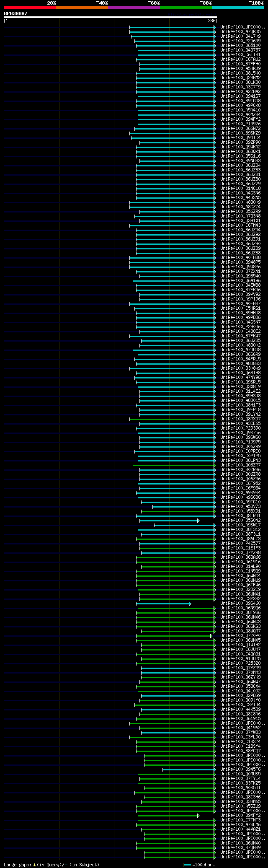Open hit UniRef100_A7QKU5
The height and width of the screenshot is (868, 268).
tap(240, 31)
